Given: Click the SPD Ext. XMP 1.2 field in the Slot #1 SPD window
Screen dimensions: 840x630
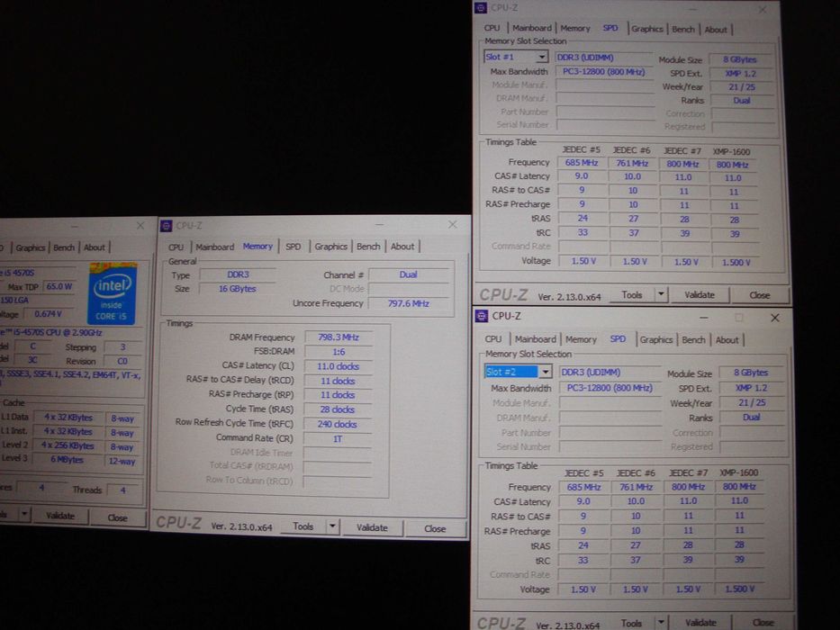Looking at the screenshot, I should click(x=742, y=74).
